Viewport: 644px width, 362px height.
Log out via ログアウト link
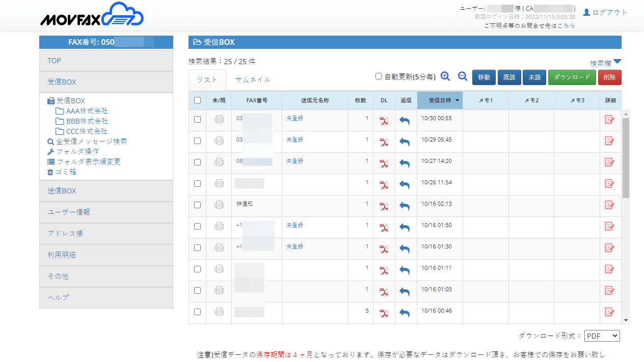coord(605,12)
